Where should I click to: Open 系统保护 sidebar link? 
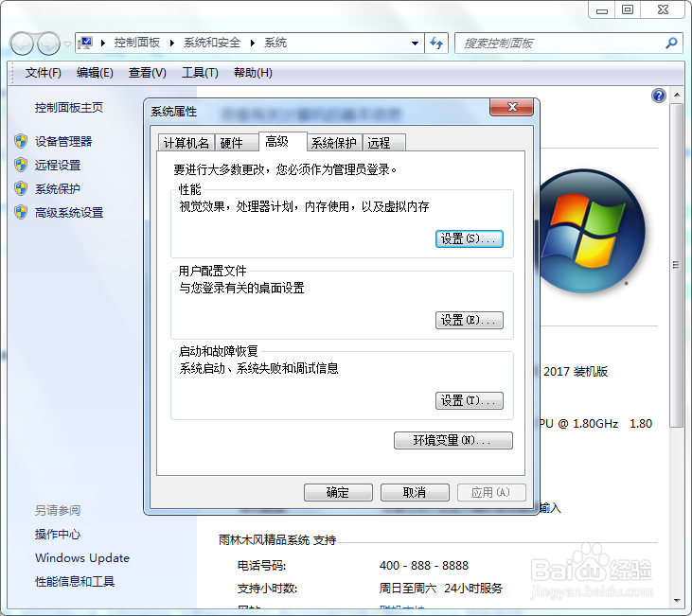coord(58,189)
